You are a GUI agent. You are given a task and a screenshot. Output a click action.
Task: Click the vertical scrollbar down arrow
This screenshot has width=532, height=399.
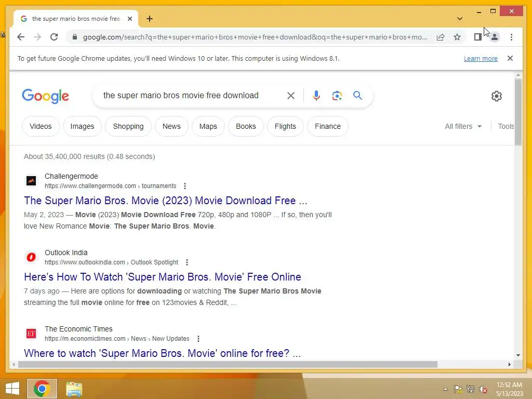(518, 355)
